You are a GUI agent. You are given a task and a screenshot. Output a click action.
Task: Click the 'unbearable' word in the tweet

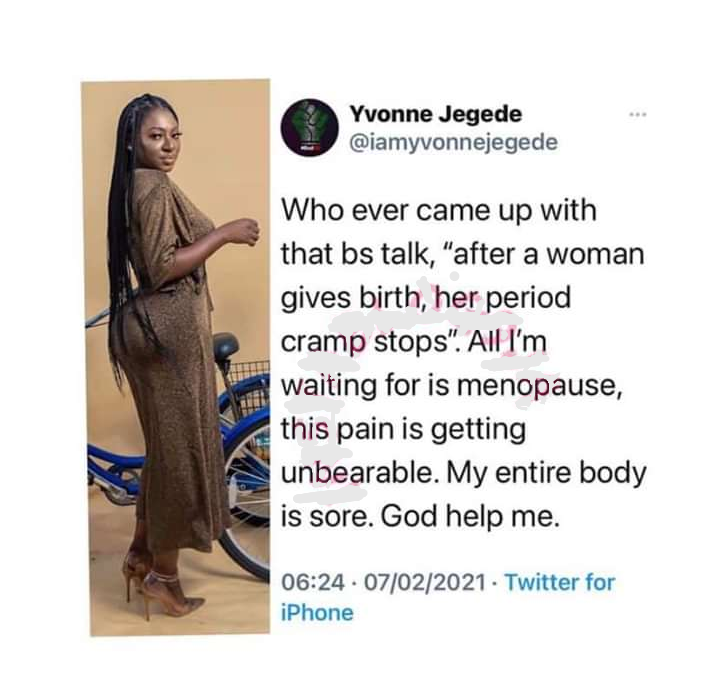coord(356,472)
